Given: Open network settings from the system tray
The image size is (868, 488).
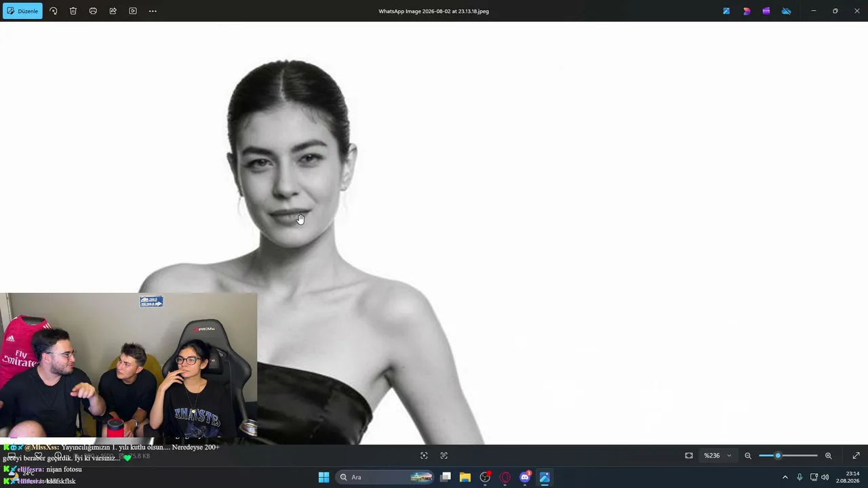Looking at the screenshot, I should tap(814, 477).
